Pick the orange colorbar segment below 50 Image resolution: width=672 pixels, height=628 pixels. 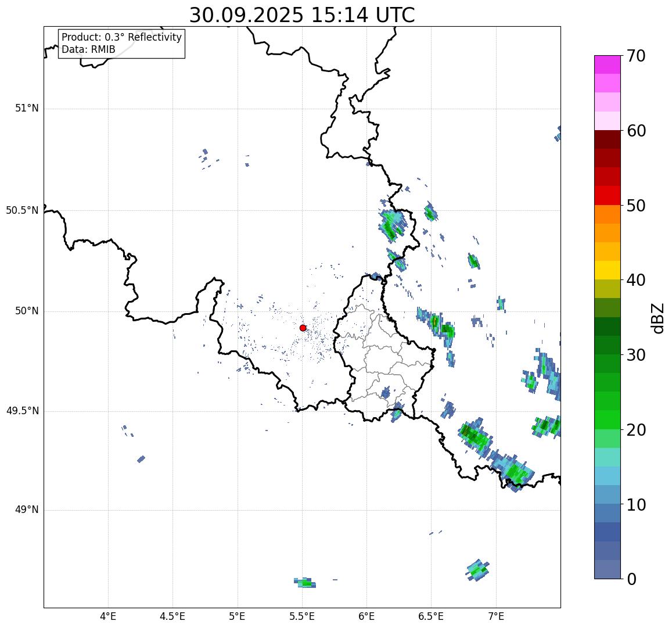[x=608, y=214]
